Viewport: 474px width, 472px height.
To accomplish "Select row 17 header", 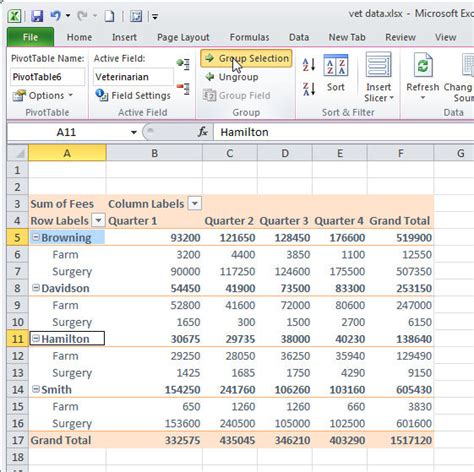I will [x=18, y=440].
